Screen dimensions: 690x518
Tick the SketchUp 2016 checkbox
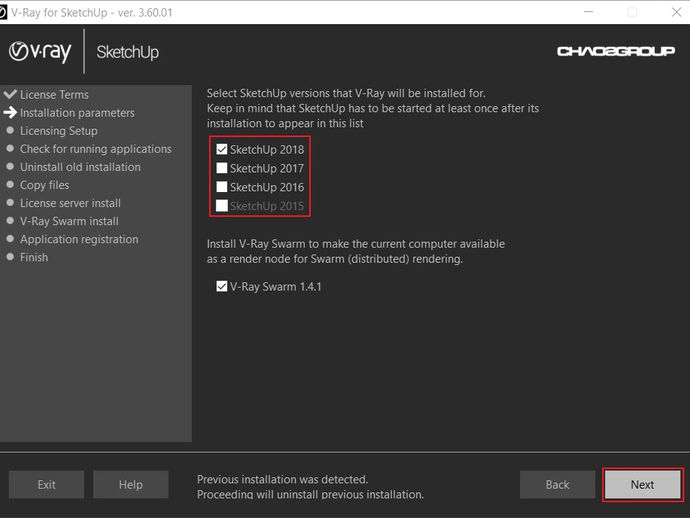[x=222, y=187]
